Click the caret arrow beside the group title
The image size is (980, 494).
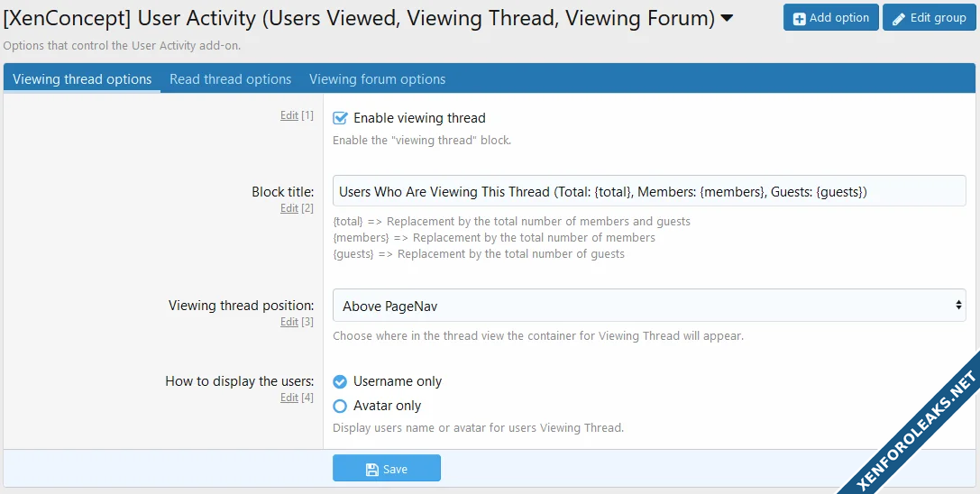click(728, 17)
